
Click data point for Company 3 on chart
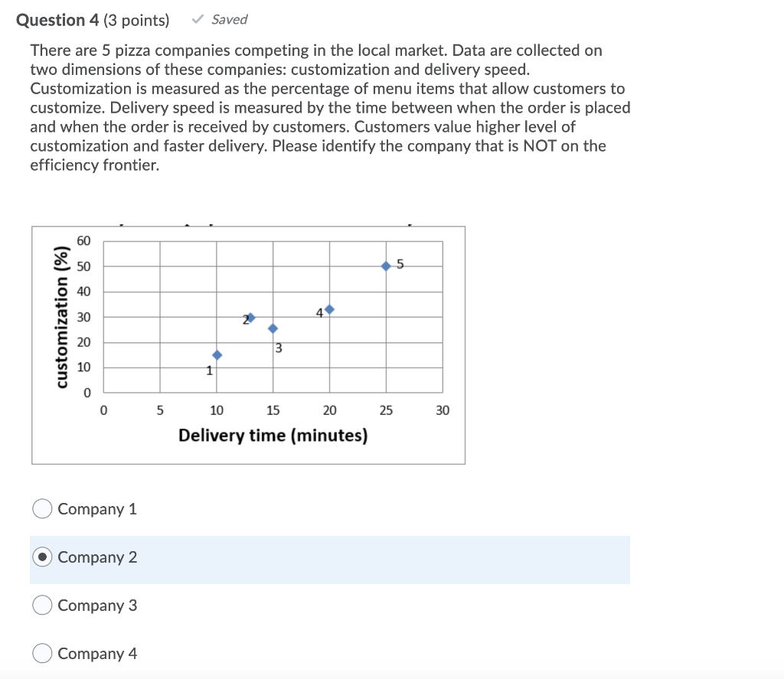[x=273, y=329]
